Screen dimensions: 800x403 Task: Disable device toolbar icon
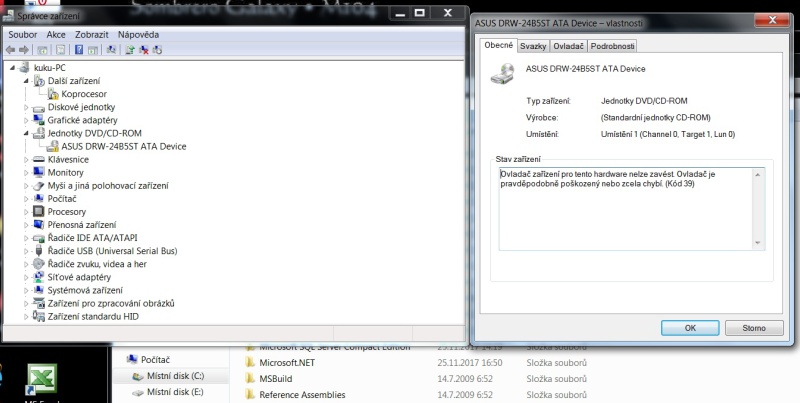[x=158, y=49]
